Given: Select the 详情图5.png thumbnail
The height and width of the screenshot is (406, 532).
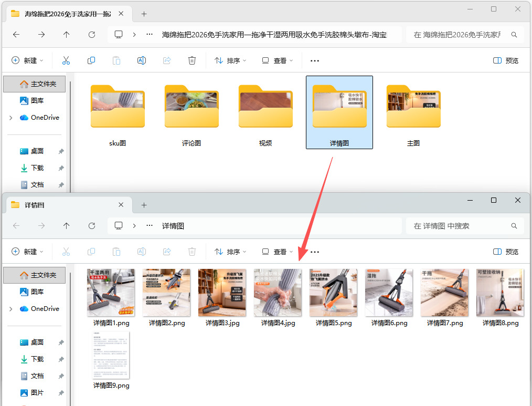Looking at the screenshot, I should click(x=334, y=298).
